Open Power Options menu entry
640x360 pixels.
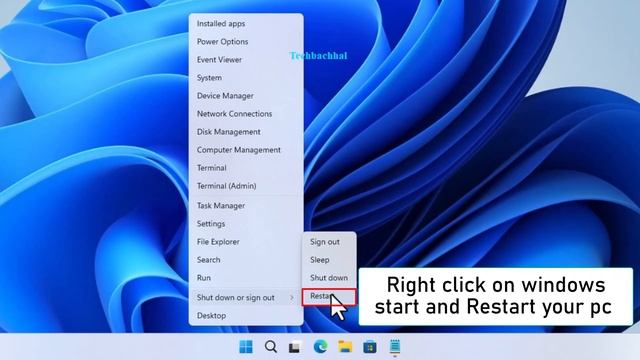(246, 42)
